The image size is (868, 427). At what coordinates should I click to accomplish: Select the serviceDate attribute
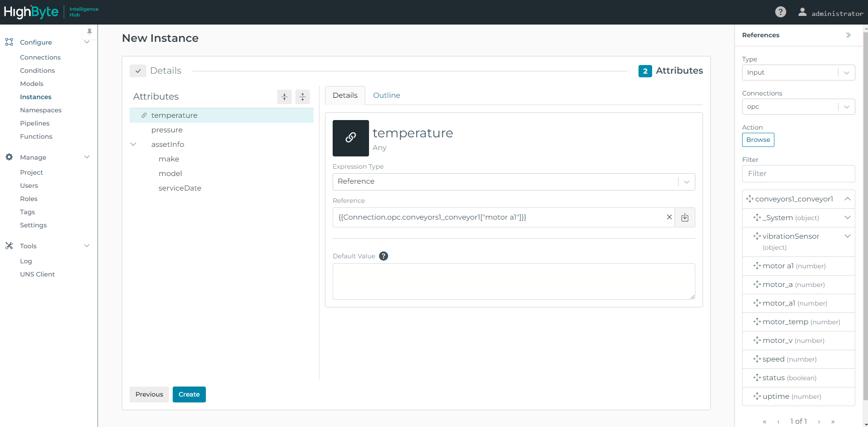click(180, 188)
